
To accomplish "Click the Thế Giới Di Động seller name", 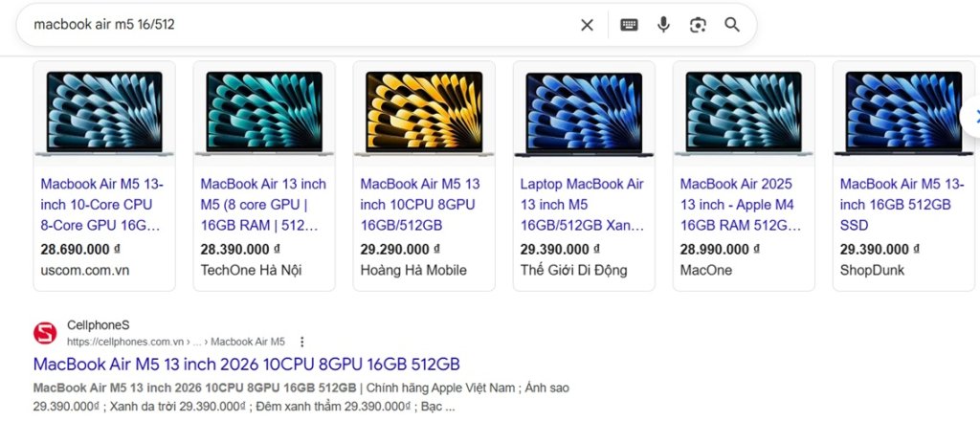I will pyautogui.click(x=574, y=271).
